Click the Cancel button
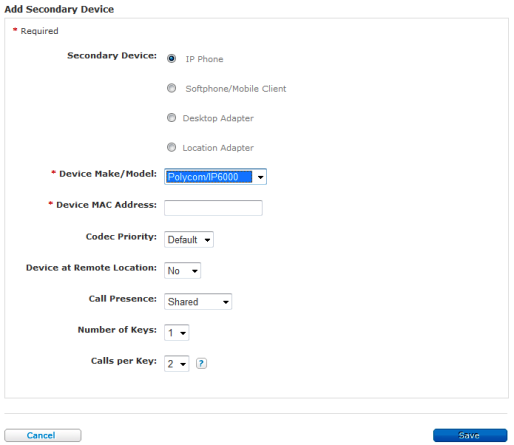Viewport: 514px width, 445px height. (x=43, y=435)
